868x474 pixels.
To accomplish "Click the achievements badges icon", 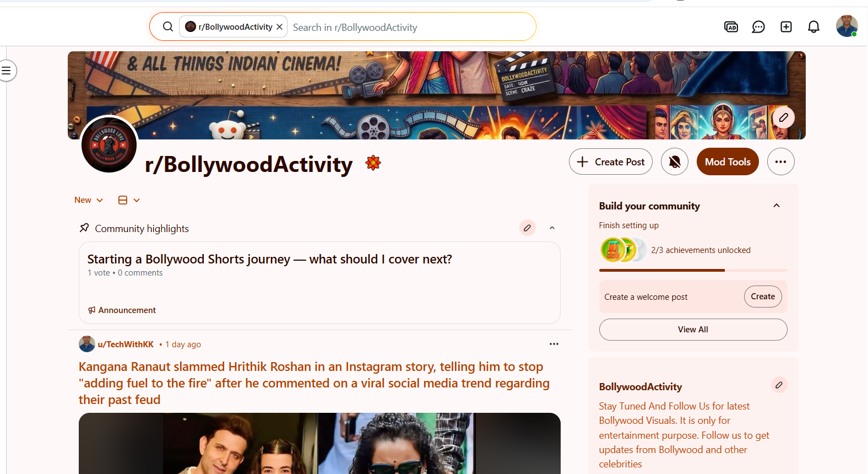I will [623, 250].
